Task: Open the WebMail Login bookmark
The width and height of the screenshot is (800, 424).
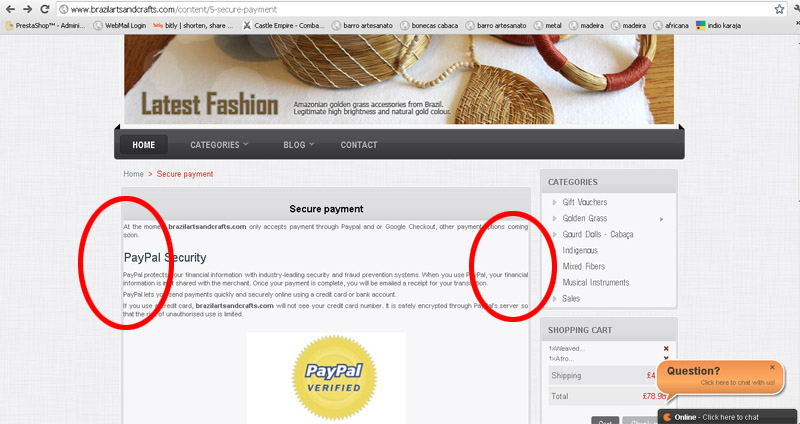Action: 120,25
